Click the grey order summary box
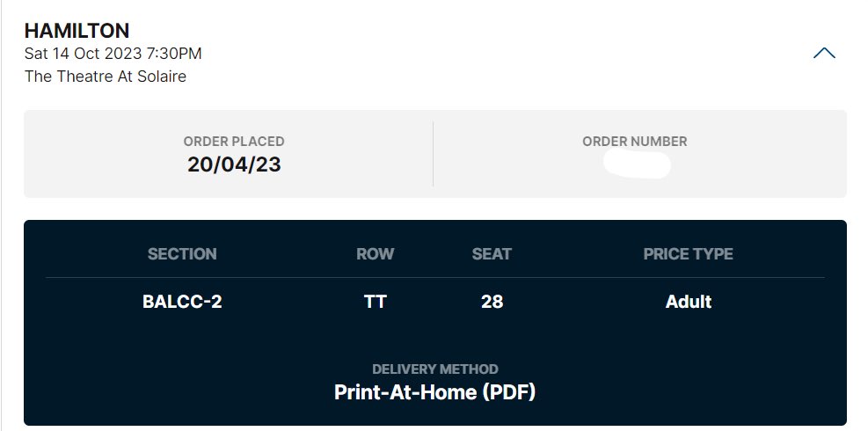This screenshot has width=868, height=431. pyautogui.click(x=435, y=153)
